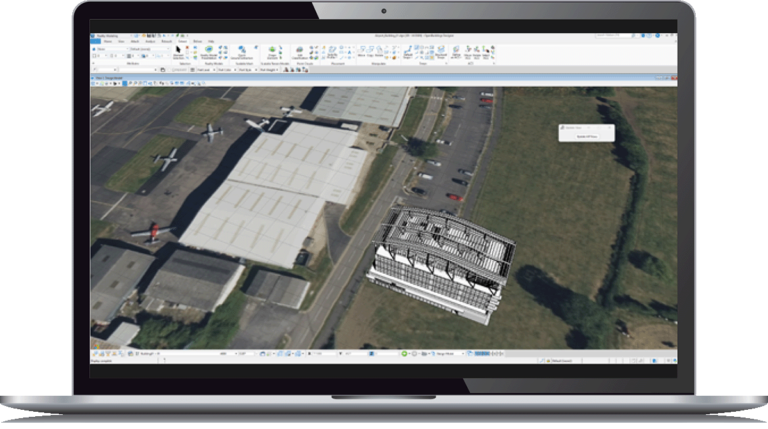Image resolution: width=768 pixels, height=429 pixels.
Task: Click the Reality Mesh attach icon
Action: tap(211, 51)
